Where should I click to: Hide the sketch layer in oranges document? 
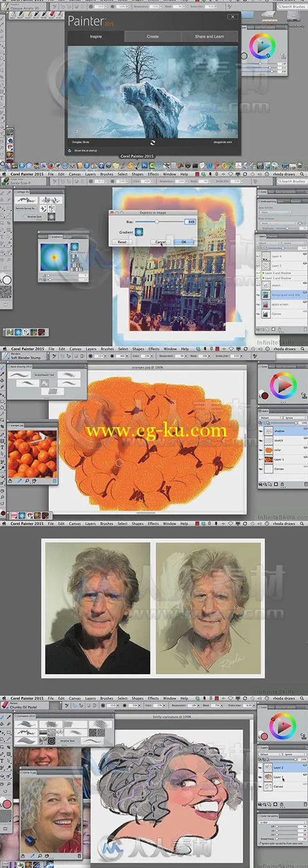coord(259,440)
